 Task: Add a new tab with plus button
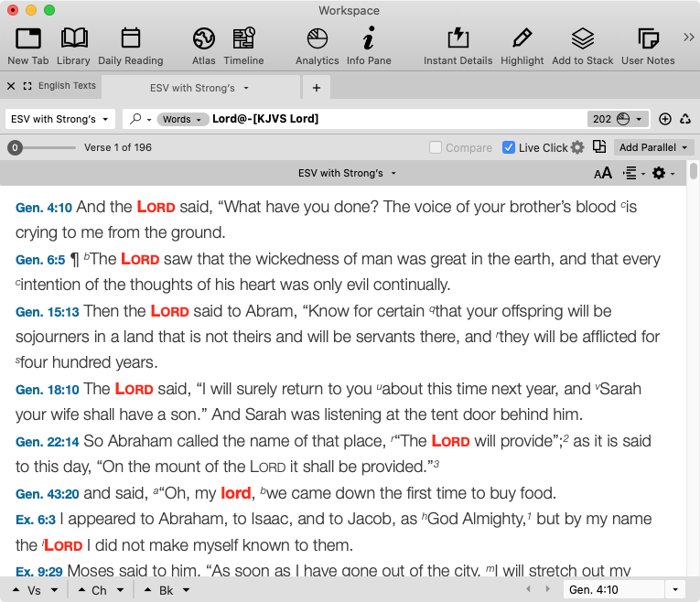[x=317, y=88]
